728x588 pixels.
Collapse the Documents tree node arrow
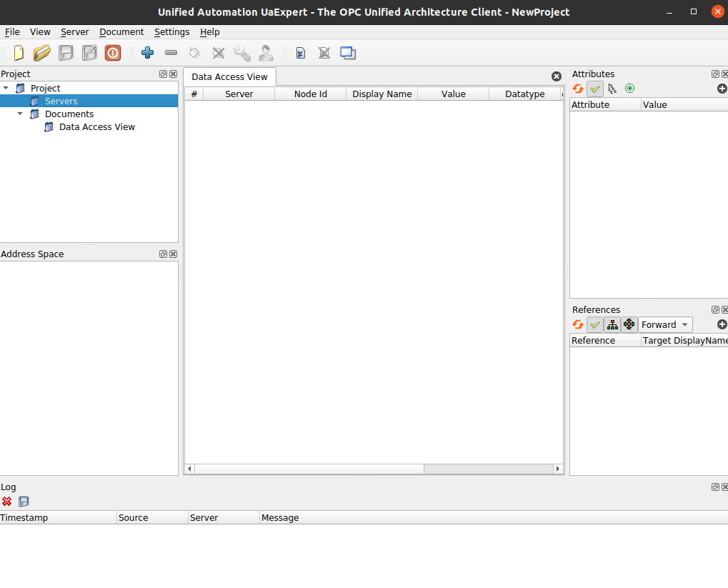(x=21, y=114)
